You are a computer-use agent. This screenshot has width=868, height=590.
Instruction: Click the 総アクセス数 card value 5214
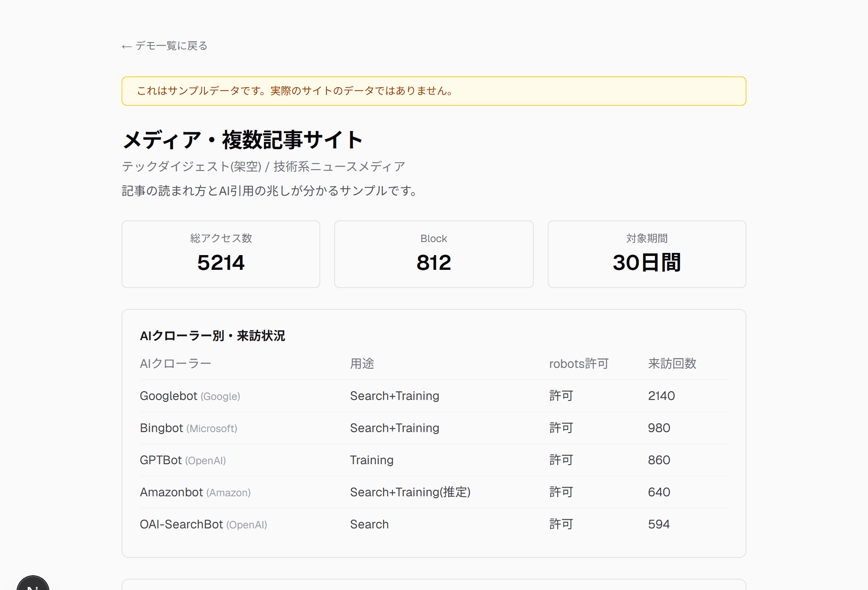coord(221,262)
